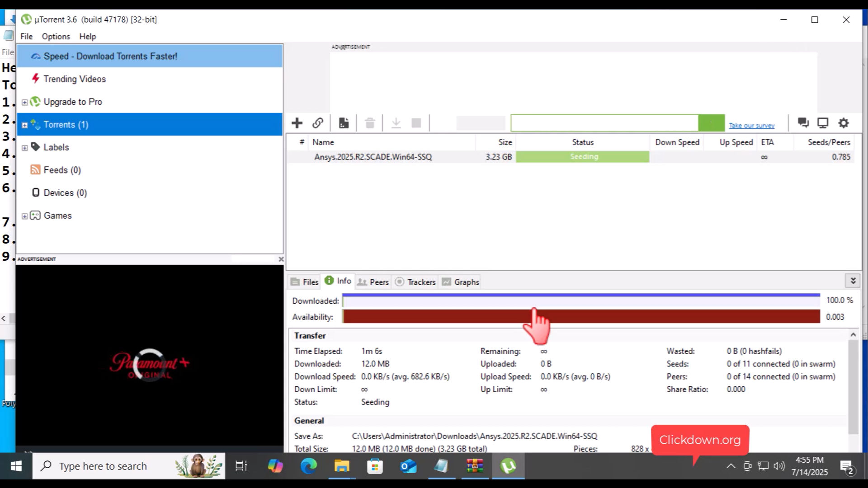Sort by the Status column header

point(583,142)
